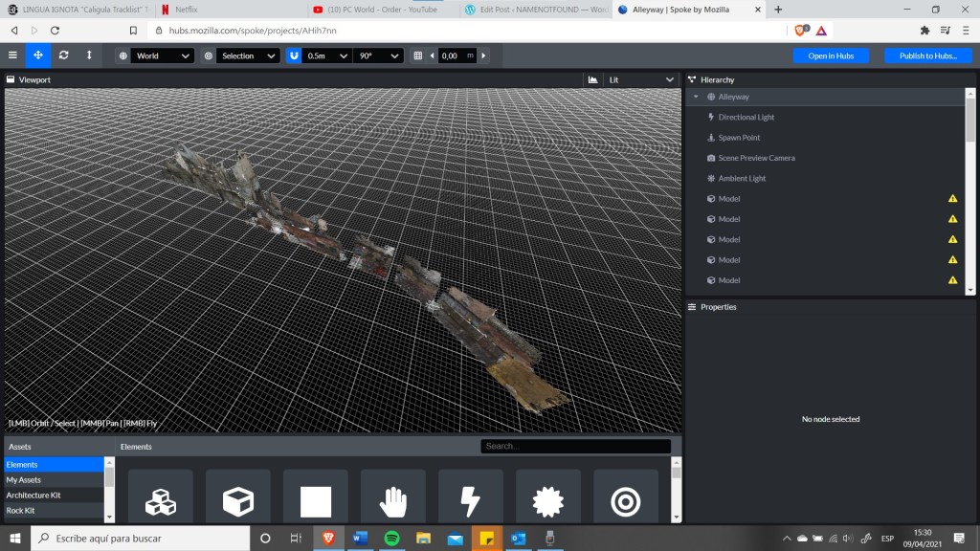Toggle grid visibility icon in toolbar
The height and width of the screenshot is (551, 980).
point(417,55)
